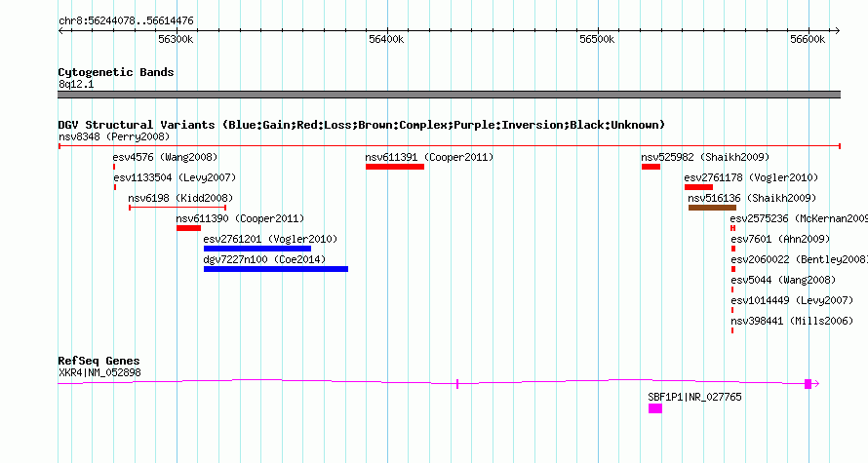868x463 pixels.
Task: Open the RefSeq Genes track title
Action: (99, 361)
